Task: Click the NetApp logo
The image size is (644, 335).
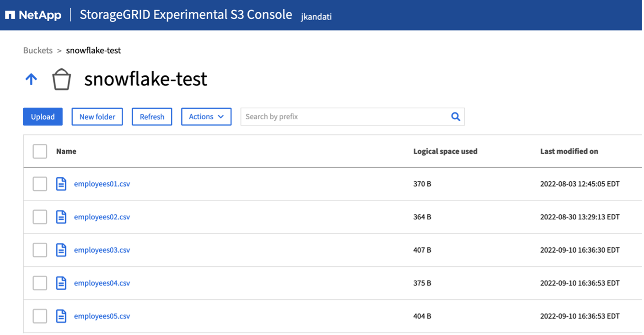Action: tap(33, 15)
